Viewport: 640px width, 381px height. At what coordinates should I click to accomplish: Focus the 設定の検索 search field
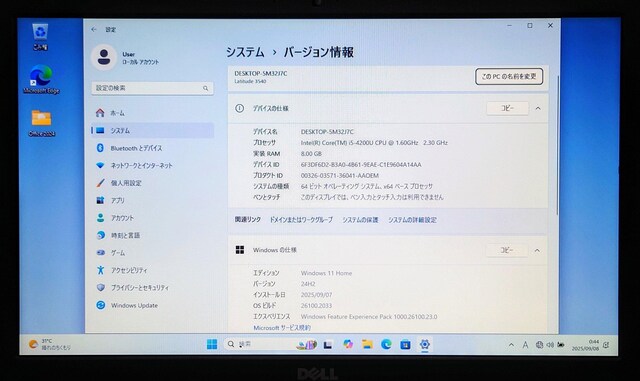click(152, 88)
